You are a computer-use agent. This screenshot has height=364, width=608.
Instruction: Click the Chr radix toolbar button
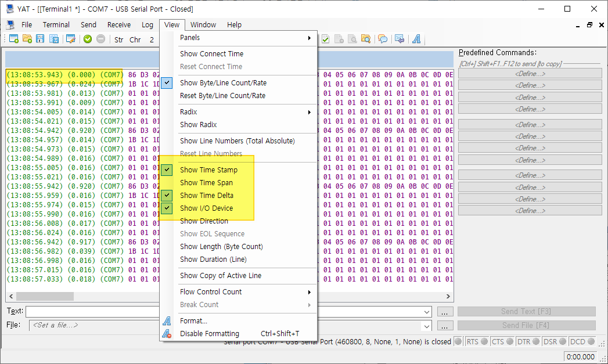tap(135, 39)
